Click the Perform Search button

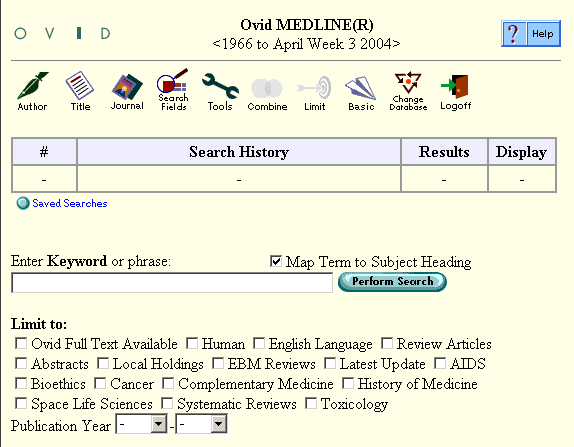[392, 282]
